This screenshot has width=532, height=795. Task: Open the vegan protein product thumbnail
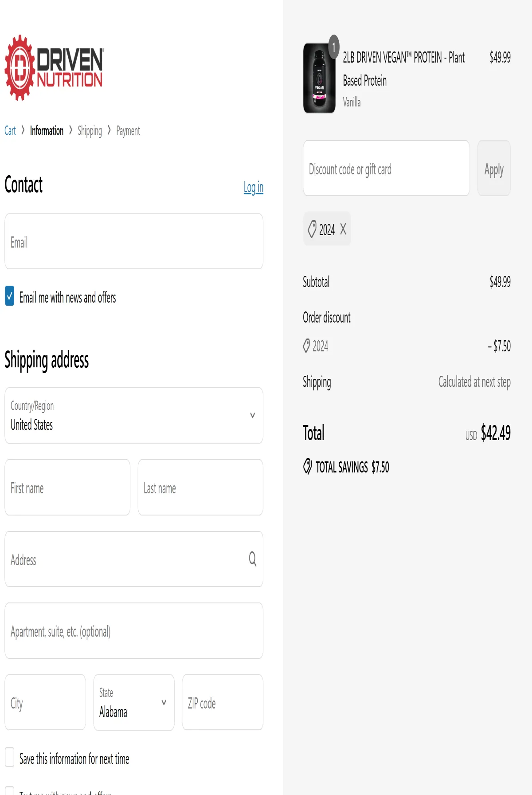click(319, 78)
